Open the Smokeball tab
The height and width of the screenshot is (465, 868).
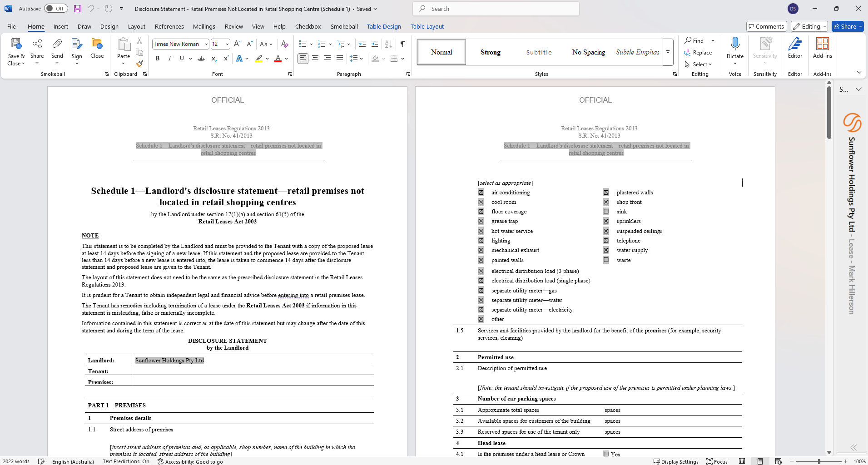[x=344, y=26]
